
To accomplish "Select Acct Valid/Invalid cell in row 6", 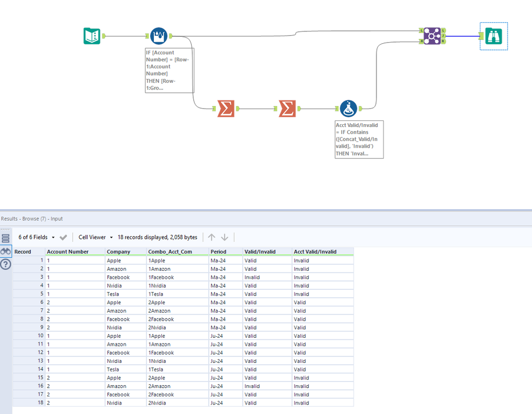I will (323, 302).
